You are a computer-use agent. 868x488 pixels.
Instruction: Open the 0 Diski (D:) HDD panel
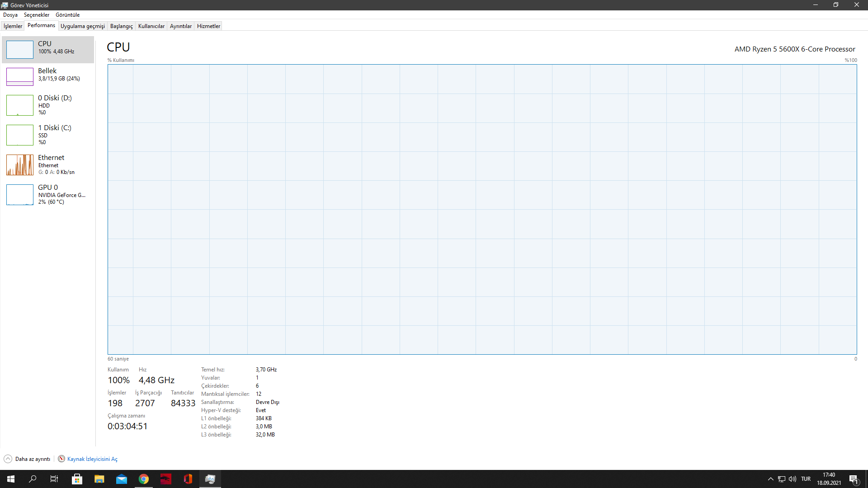point(48,105)
